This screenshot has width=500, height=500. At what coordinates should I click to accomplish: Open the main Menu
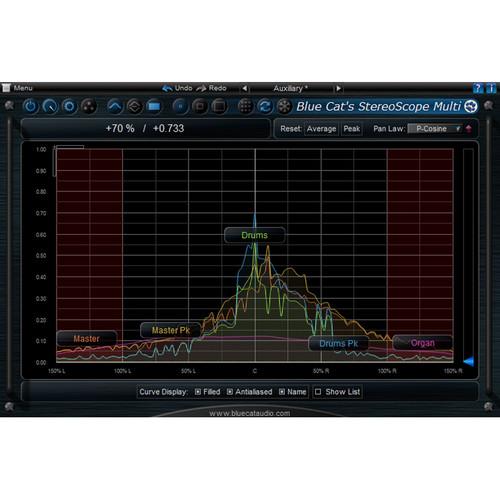(x=17, y=88)
